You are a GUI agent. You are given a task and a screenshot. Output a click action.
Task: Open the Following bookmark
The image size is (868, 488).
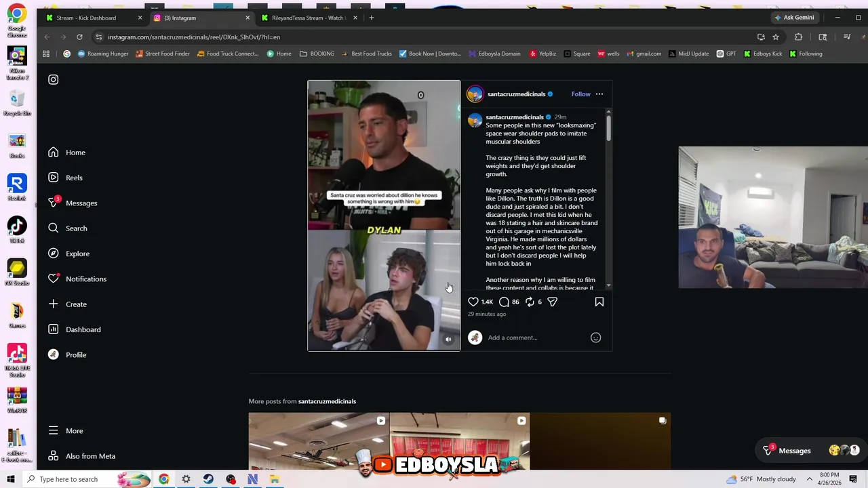click(x=806, y=54)
